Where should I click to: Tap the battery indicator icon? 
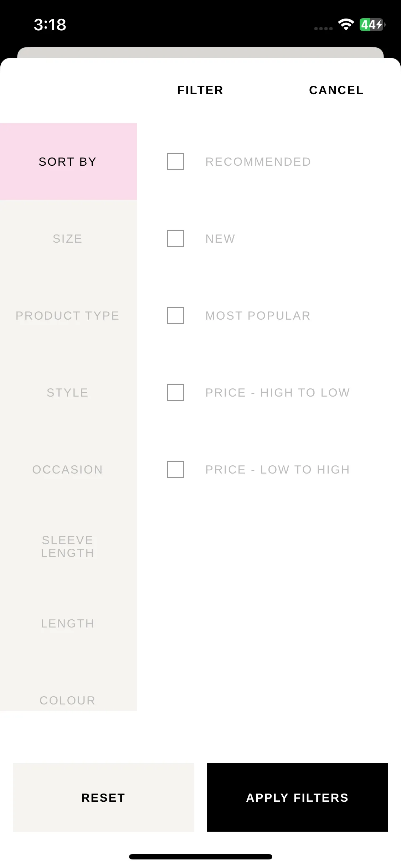click(372, 25)
